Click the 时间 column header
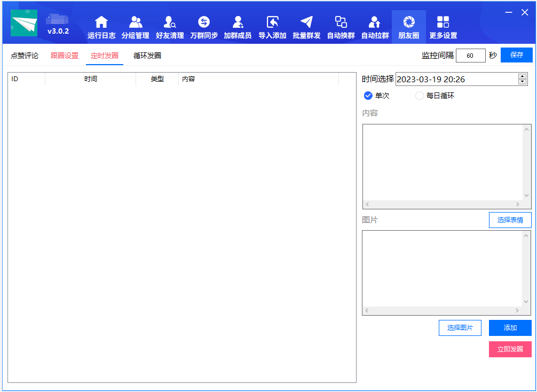 (90, 79)
